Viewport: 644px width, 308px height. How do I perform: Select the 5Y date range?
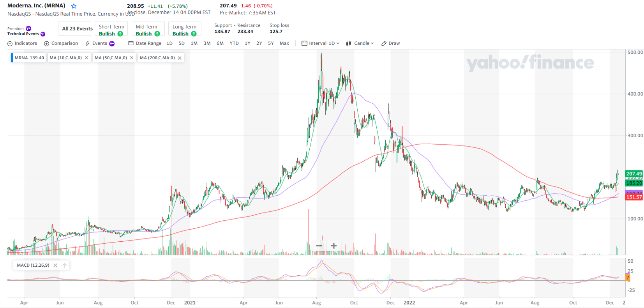271,43
